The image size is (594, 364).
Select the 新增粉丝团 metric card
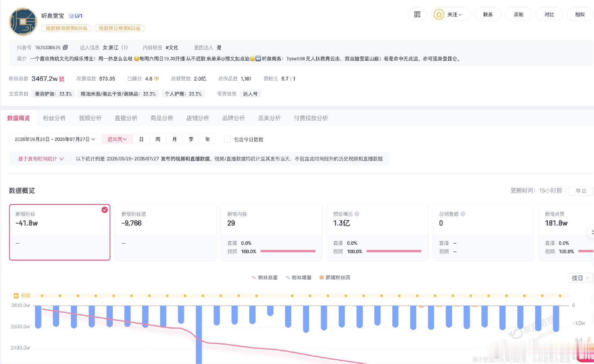166,232
